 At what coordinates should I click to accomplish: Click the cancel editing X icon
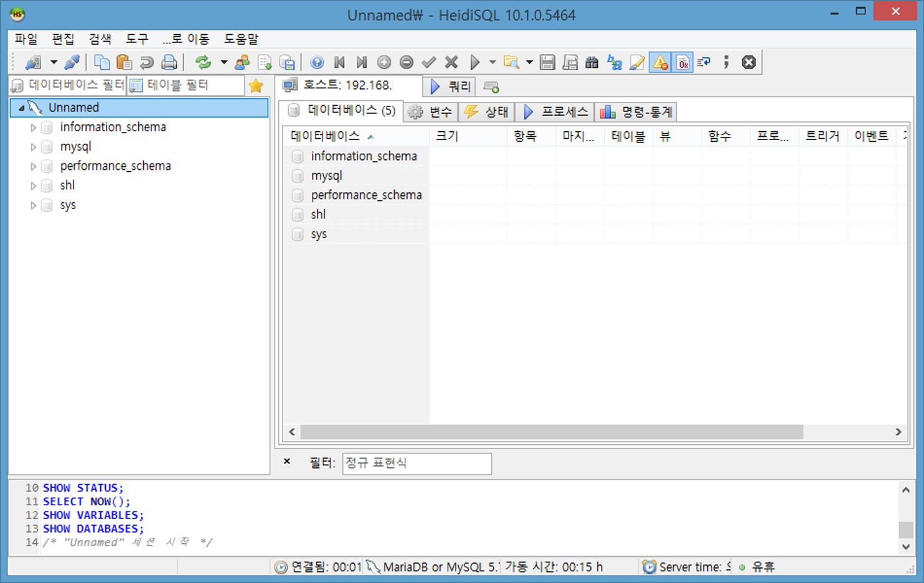pyautogui.click(x=451, y=62)
